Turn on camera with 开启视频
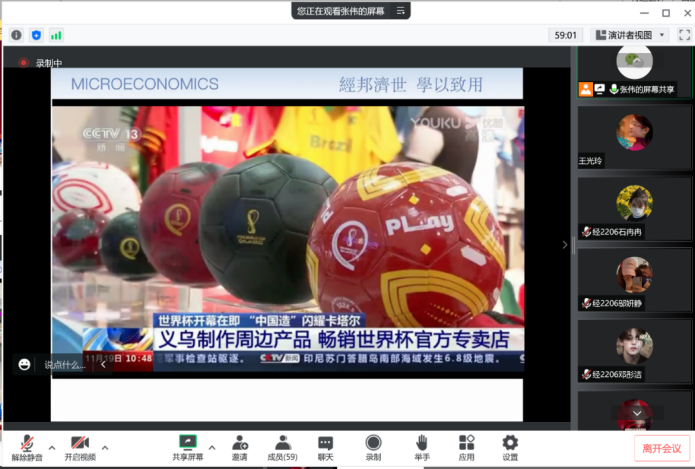This screenshot has width=695, height=469. coord(80,448)
